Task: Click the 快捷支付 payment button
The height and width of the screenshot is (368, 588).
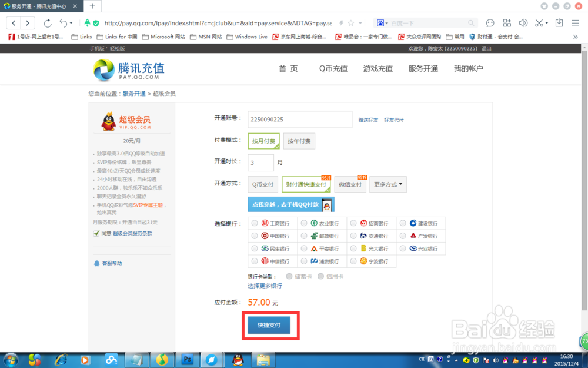Action: (270, 324)
